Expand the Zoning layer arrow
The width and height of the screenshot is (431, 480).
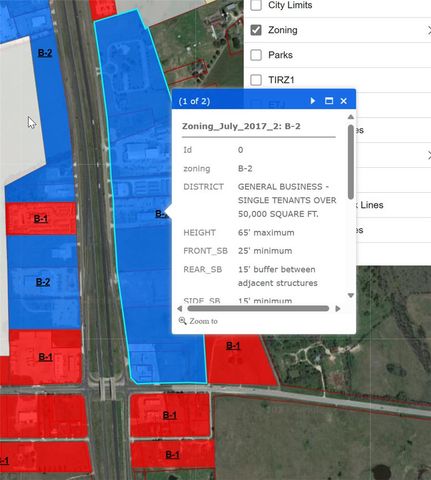(x=428, y=31)
